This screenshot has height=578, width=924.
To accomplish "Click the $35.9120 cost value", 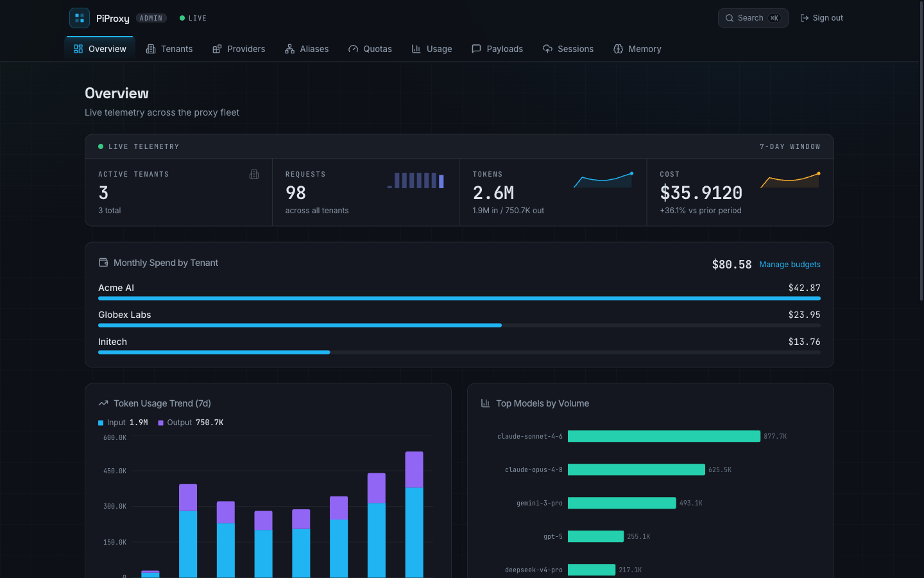I will [701, 193].
